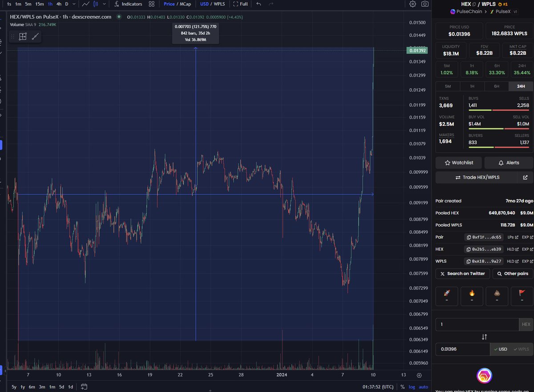React with the rocket emoji
The width and height of the screenshot is (534, 392).
[446, 296]
